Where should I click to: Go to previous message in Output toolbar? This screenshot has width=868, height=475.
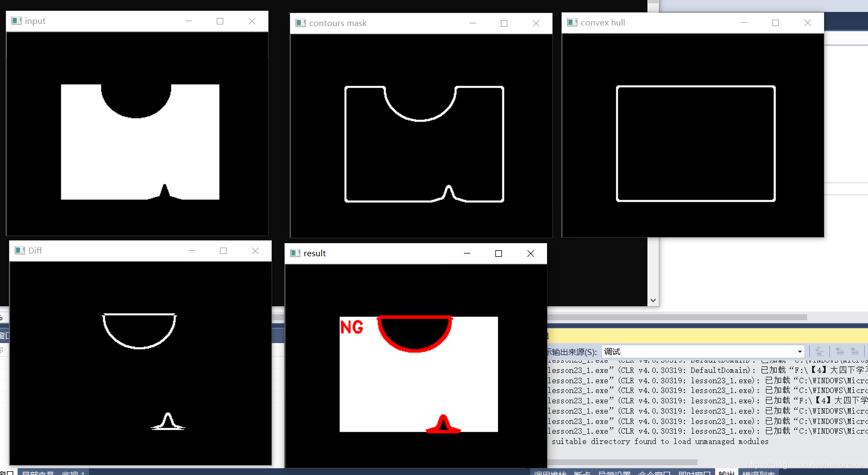click(x=840, y=351)
